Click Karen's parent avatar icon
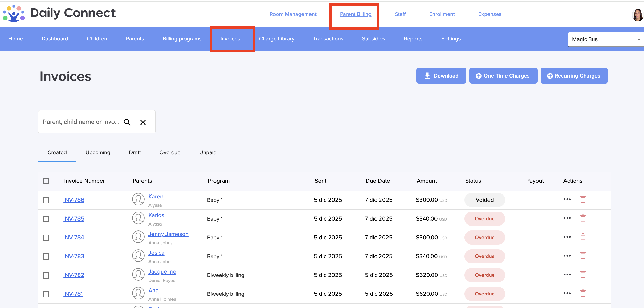 click(x=138, y=199)
